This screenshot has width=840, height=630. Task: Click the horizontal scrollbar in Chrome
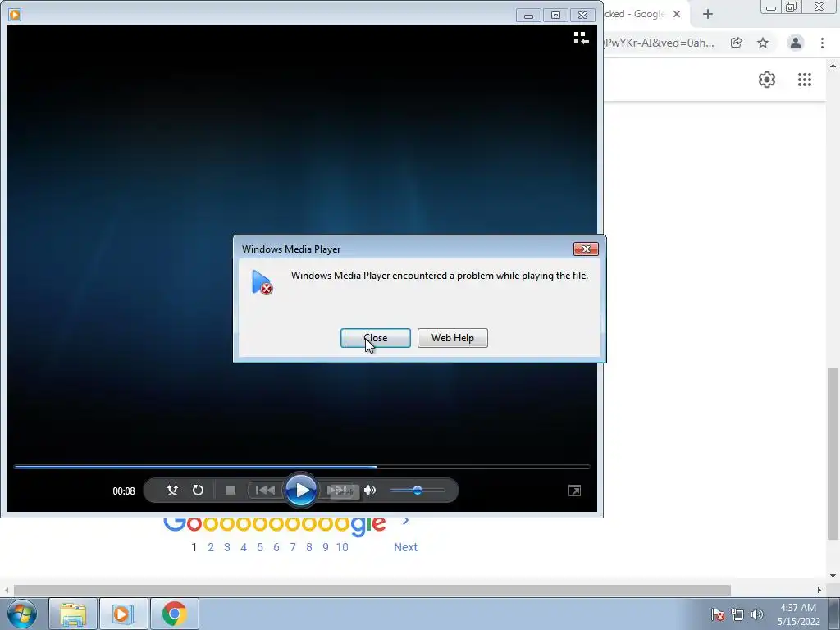coord(372,590)
